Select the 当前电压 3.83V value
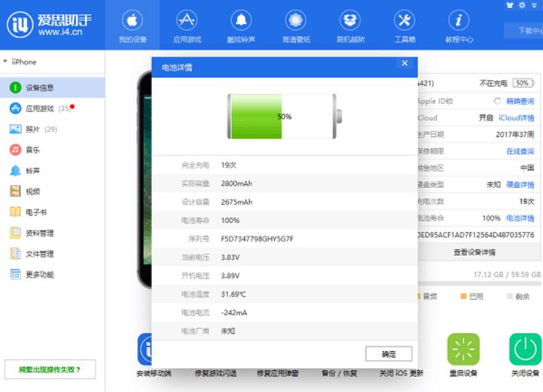This screenshot has width=543, height=392. pos(230,258)
